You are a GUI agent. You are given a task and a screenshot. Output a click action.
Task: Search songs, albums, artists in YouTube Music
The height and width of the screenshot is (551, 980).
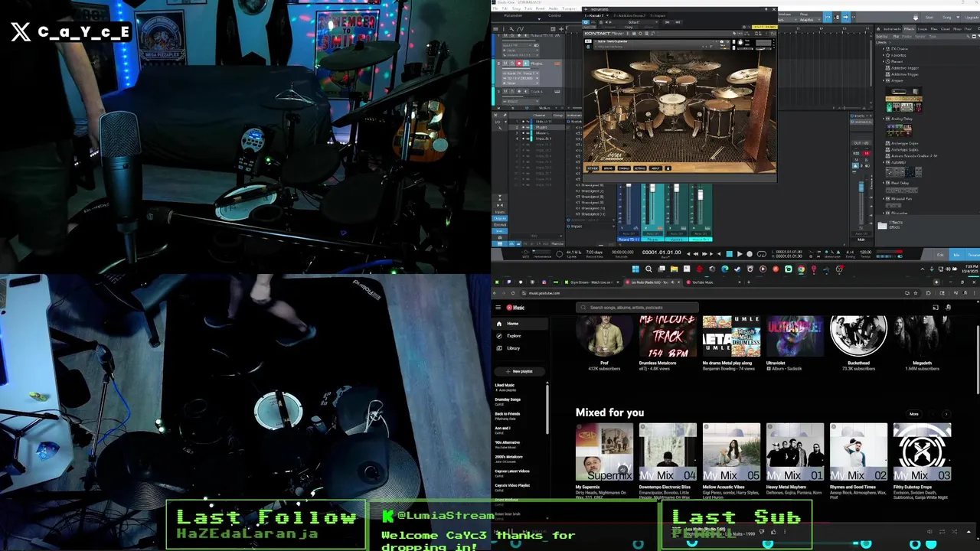(x=637, y=308)
